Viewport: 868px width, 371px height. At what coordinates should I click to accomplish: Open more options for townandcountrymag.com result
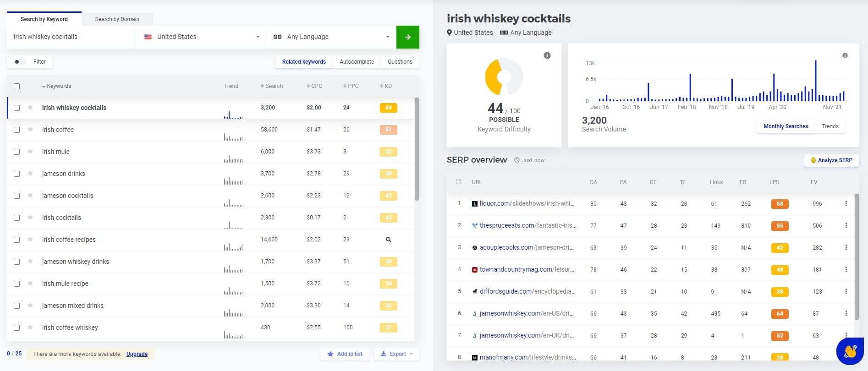point(846,269)
